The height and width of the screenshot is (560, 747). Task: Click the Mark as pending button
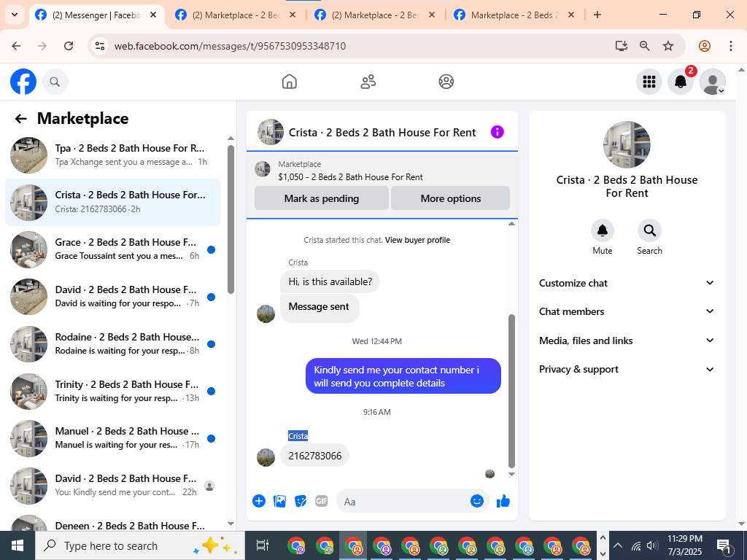[322, 198]
